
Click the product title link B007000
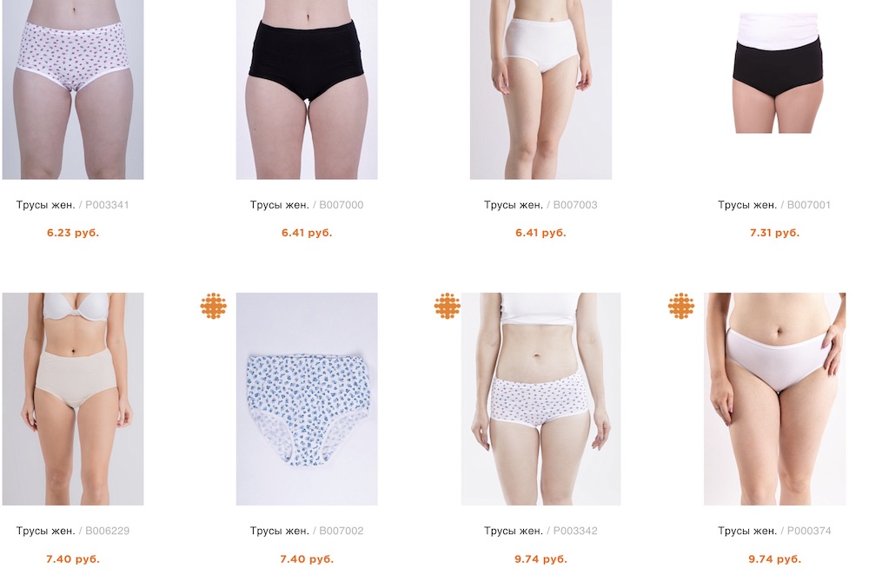[x=307, y=205]
